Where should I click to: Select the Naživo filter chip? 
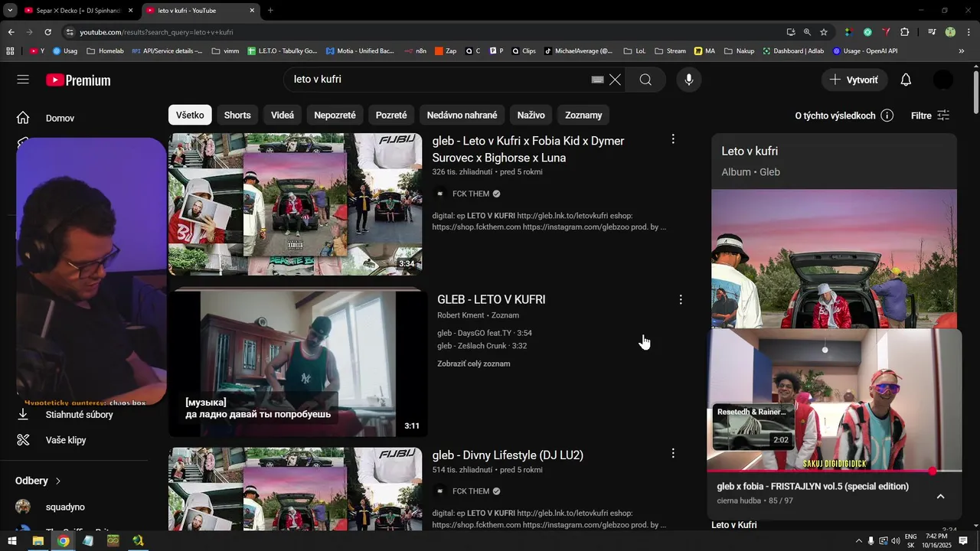click(x=531, y=115)
